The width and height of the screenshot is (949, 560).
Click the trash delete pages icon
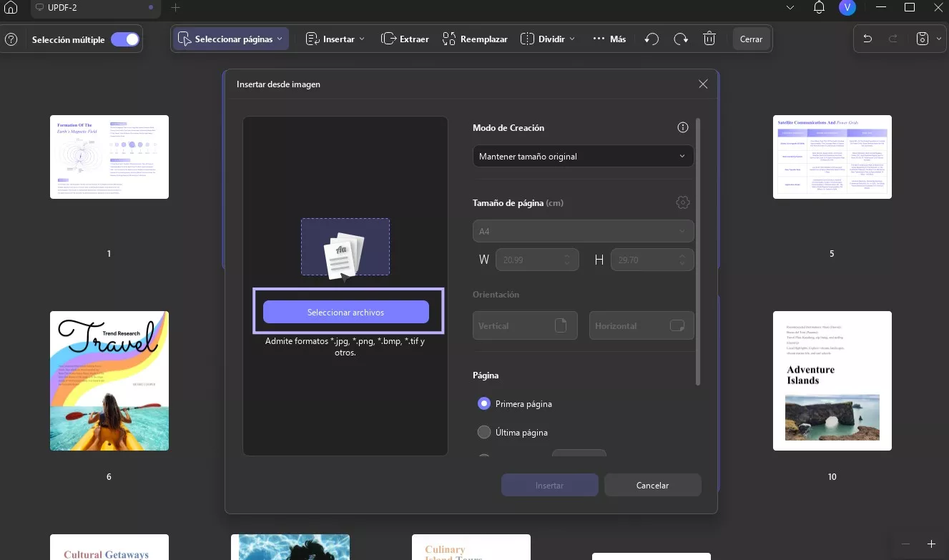point(709,39)
